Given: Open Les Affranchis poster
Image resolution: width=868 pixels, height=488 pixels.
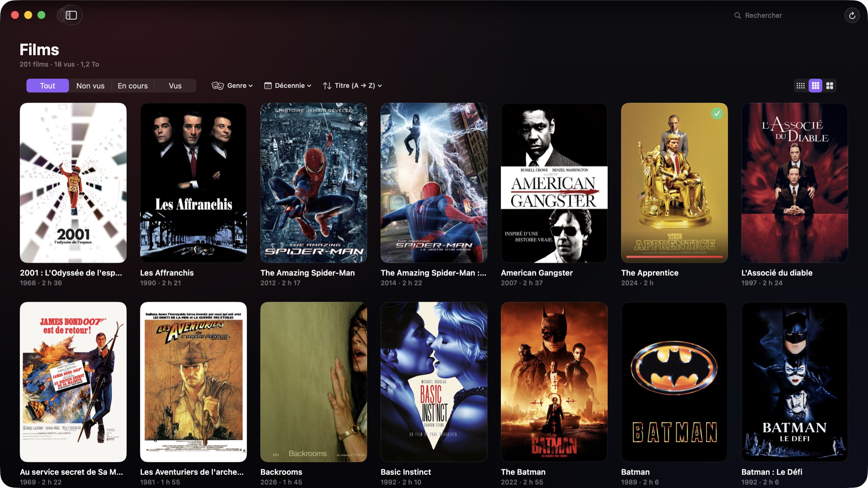Looking at the screenshot, I should pos(193,183).
